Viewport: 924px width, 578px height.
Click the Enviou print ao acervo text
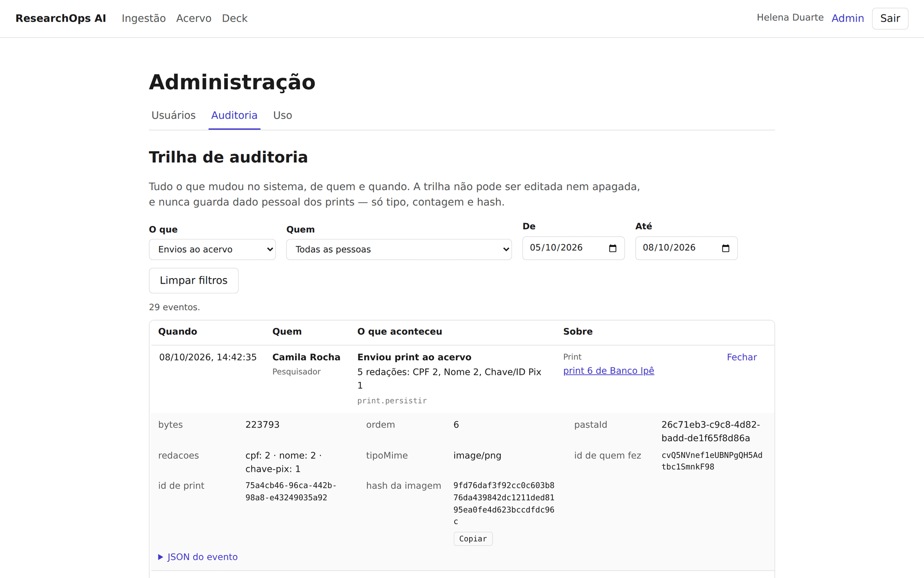click(414, 357)
